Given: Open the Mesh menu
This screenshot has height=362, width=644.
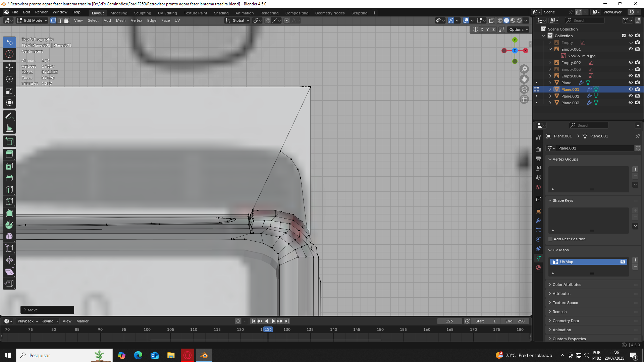Looking at the screenshot, I should pos(120,20).
